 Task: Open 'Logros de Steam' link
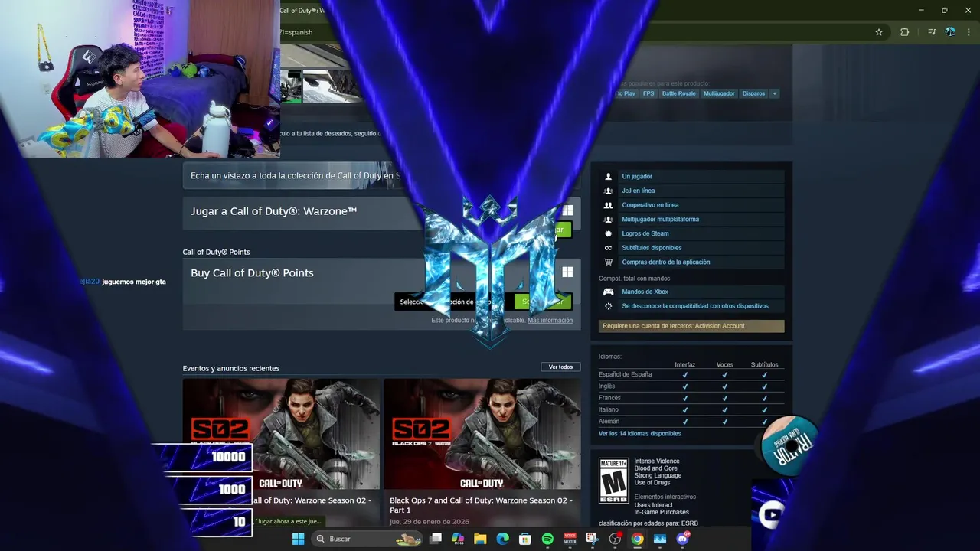click(645, 233)
